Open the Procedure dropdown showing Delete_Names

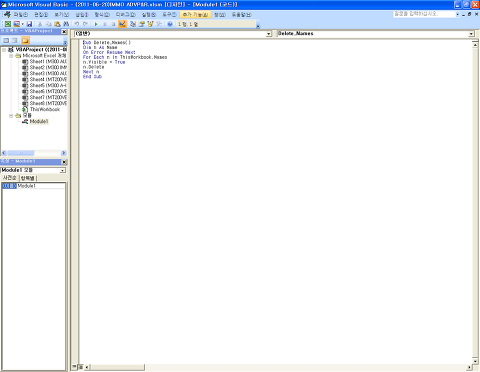tap(471, 34)
